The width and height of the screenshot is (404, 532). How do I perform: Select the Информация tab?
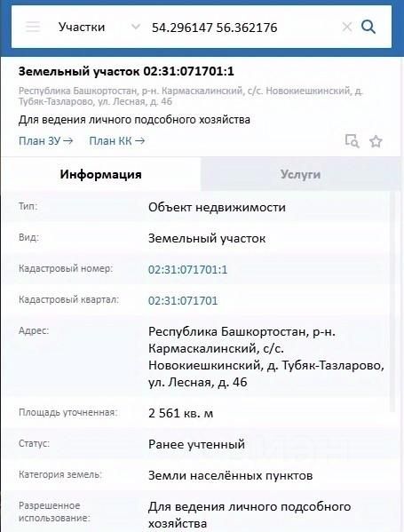coord(100,174)
